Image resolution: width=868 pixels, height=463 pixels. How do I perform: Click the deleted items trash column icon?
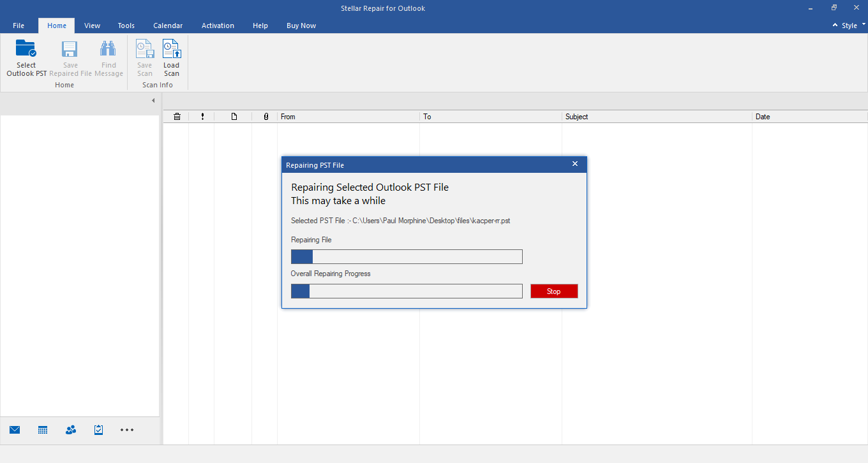coord(177,117)
